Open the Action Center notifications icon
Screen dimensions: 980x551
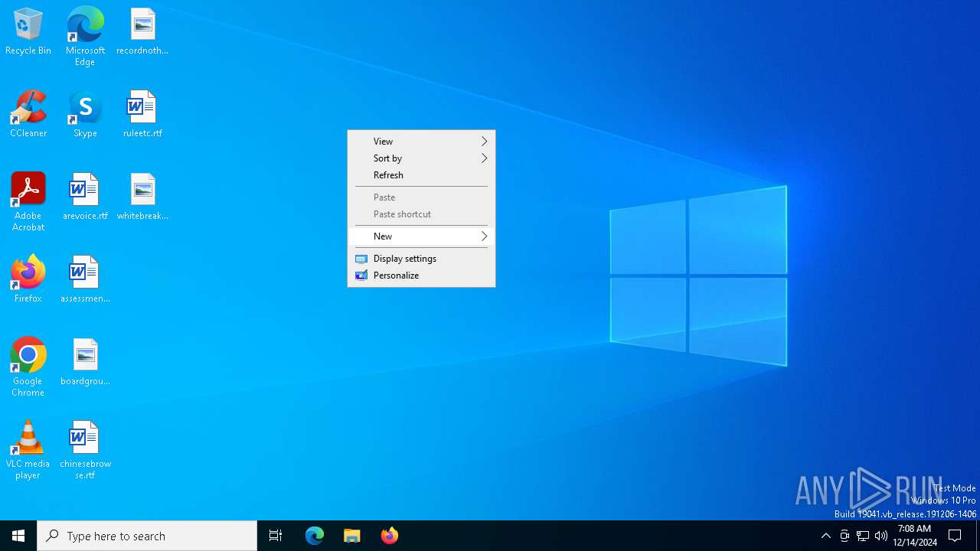pyautogui.click(x=955, y=536)
